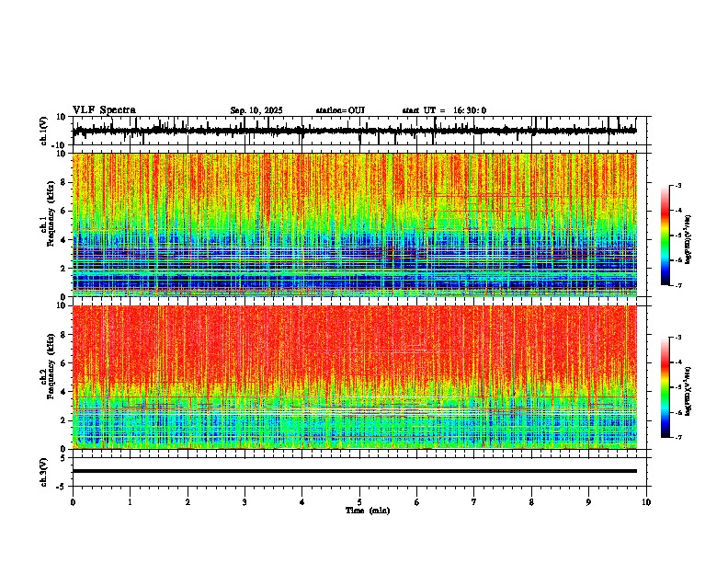Click time axis tick label "9"

[x=588, y=502]
